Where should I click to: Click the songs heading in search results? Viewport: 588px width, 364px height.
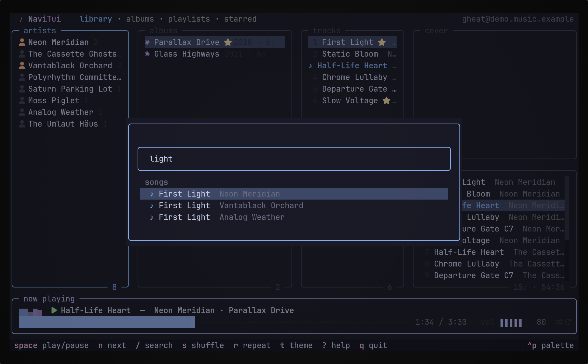[x=156, y=182]
